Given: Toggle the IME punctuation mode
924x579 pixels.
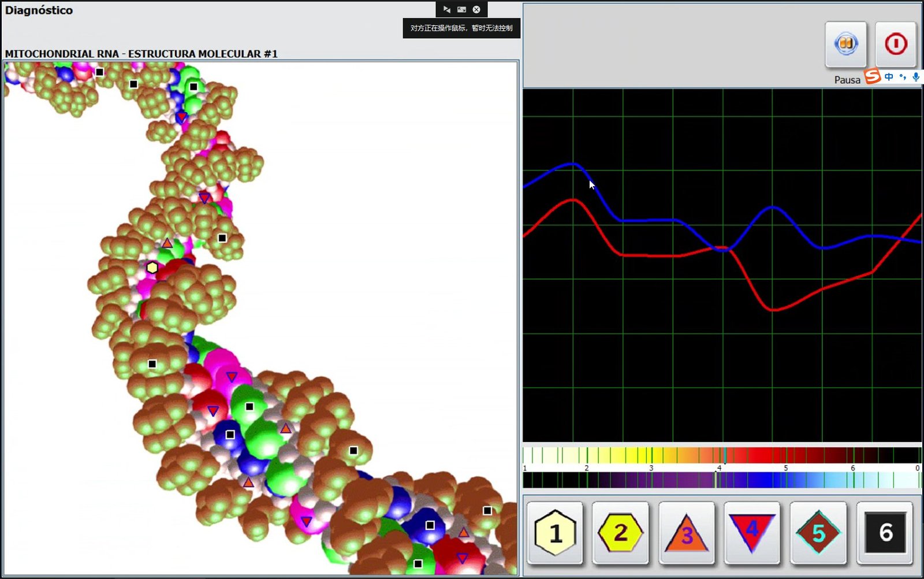Looking at the screenshot, I should (x=903, y=76).
